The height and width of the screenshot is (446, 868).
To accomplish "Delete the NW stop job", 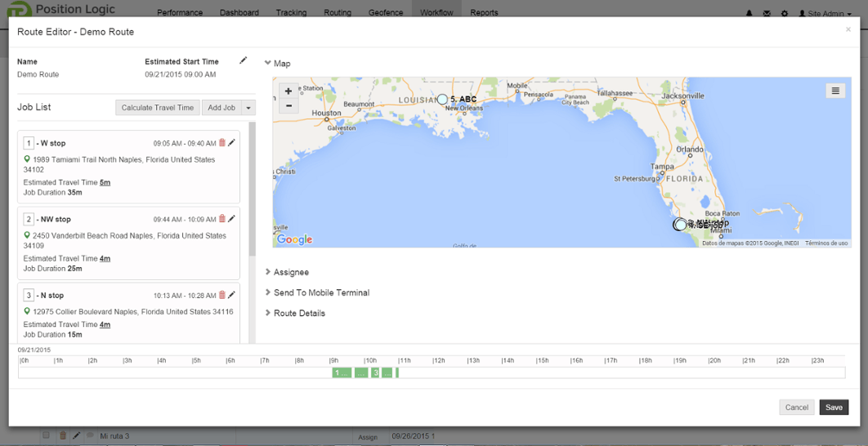I will pos(222,219).
